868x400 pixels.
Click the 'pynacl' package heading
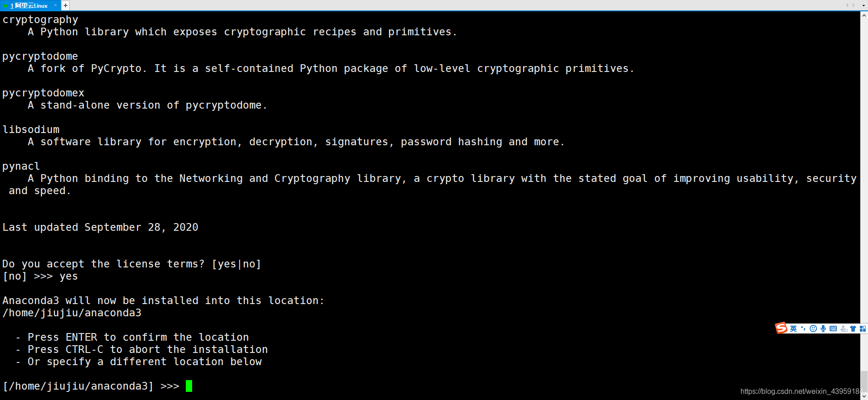click(x=21, y=166)
